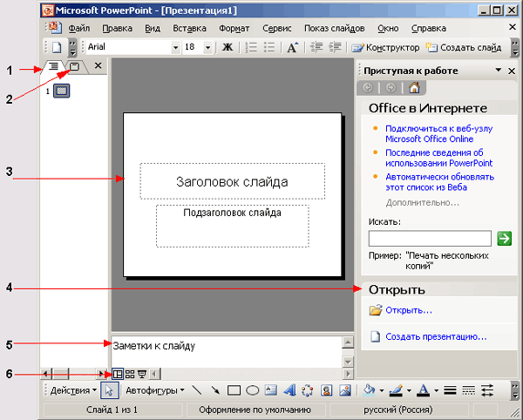Expand standard toolbar options chevron

[x=72, y=48]
